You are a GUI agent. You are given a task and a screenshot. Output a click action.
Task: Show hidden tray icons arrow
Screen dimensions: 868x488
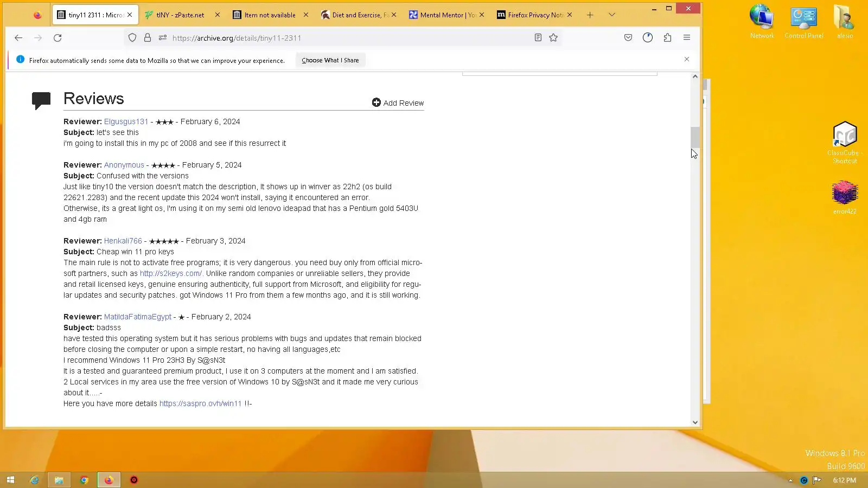pos(790,480)
